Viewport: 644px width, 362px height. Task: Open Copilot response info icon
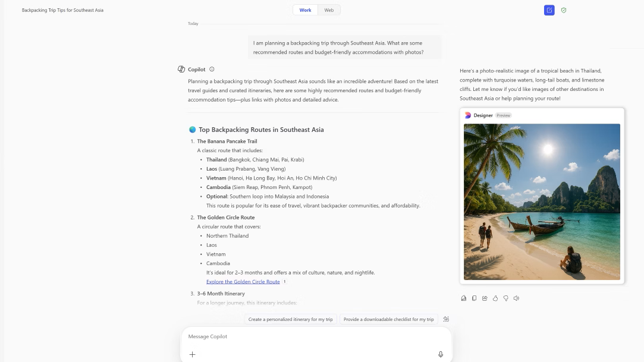(212, 70)
